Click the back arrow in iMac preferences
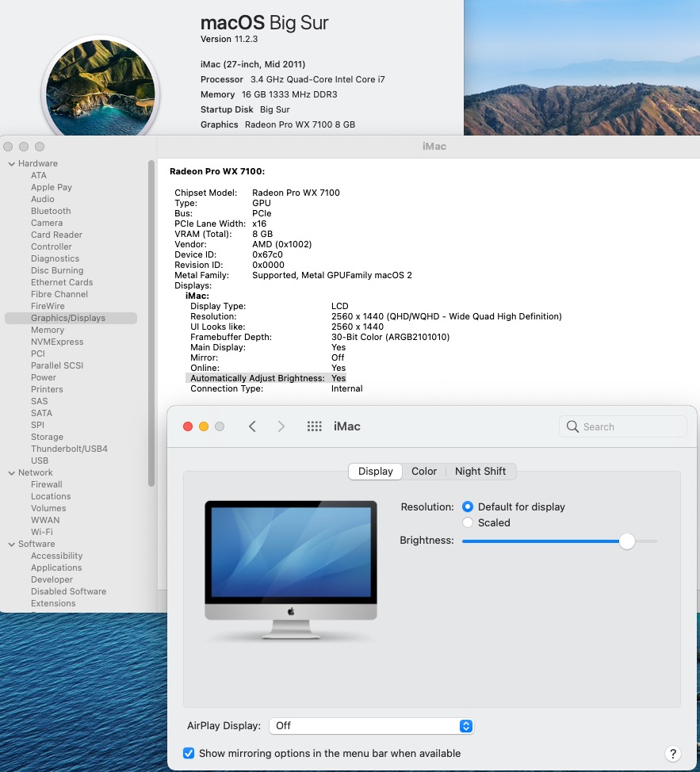 coord(252,426)
